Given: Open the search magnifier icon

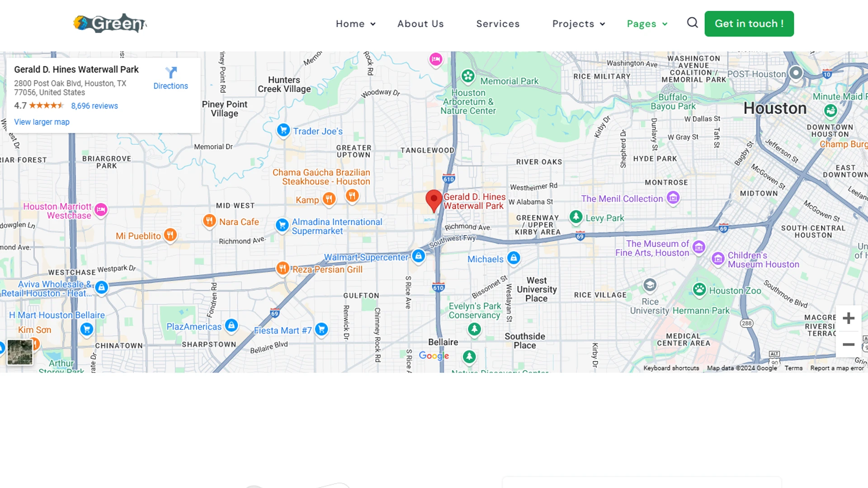Looking at the screenshot, I should [x=692, y=23].
